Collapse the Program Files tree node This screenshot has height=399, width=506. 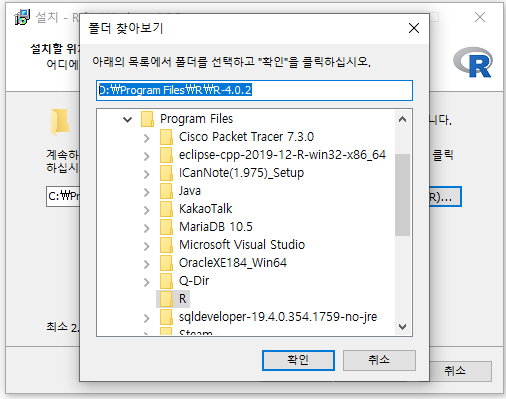[127, 119]
